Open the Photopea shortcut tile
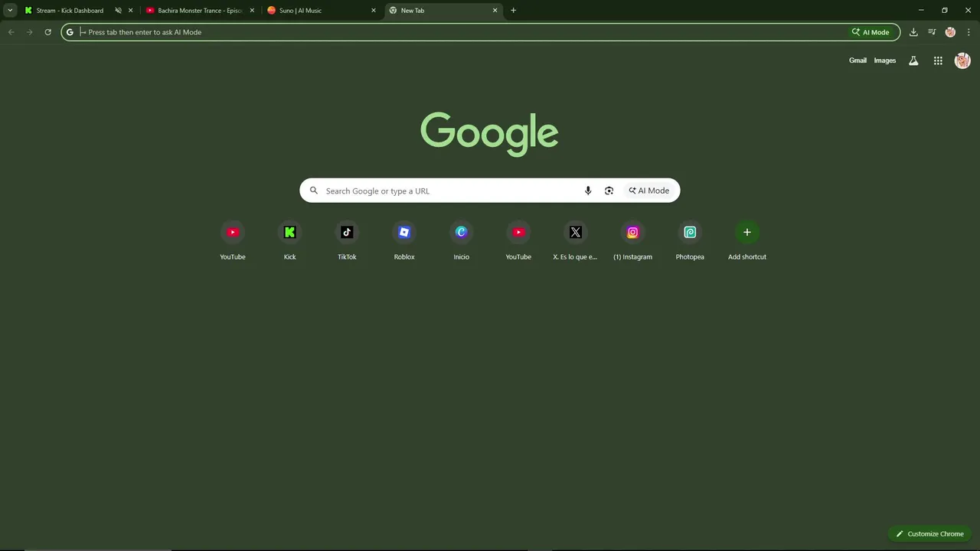This screenshot has width=980, height=551. click(x=690, y=240)
